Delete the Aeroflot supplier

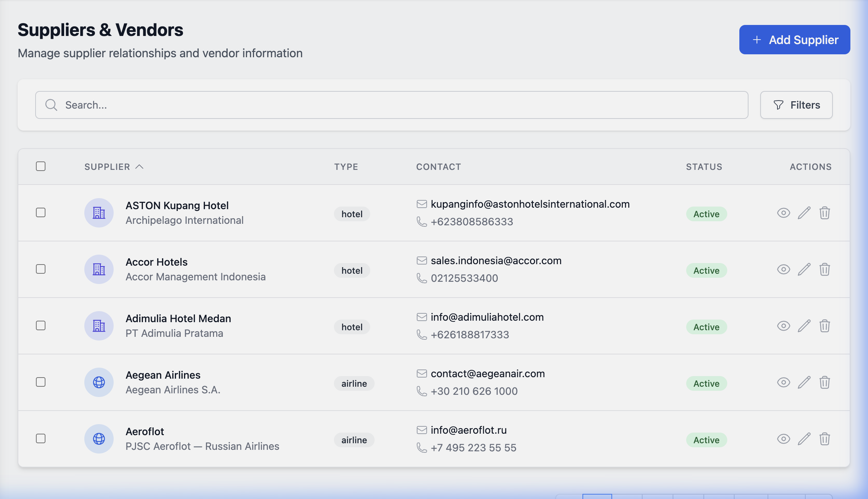click(x=825, y=439)
